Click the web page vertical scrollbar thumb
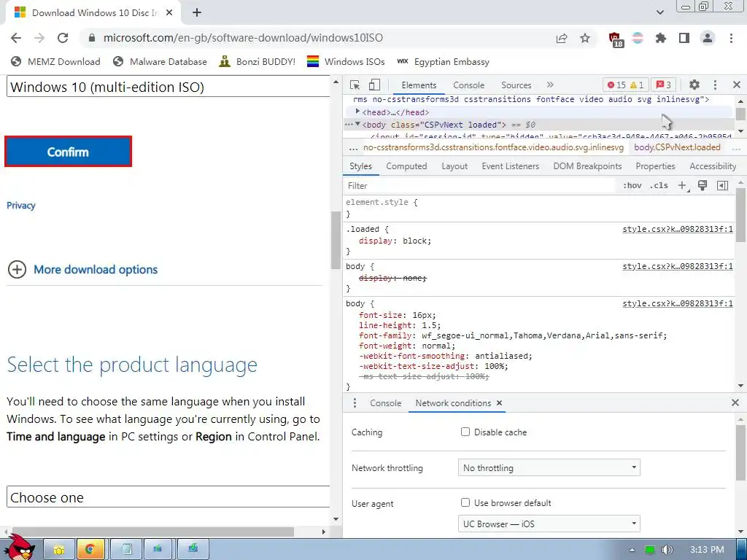This screenshot has width=747, height=560. 336,240
